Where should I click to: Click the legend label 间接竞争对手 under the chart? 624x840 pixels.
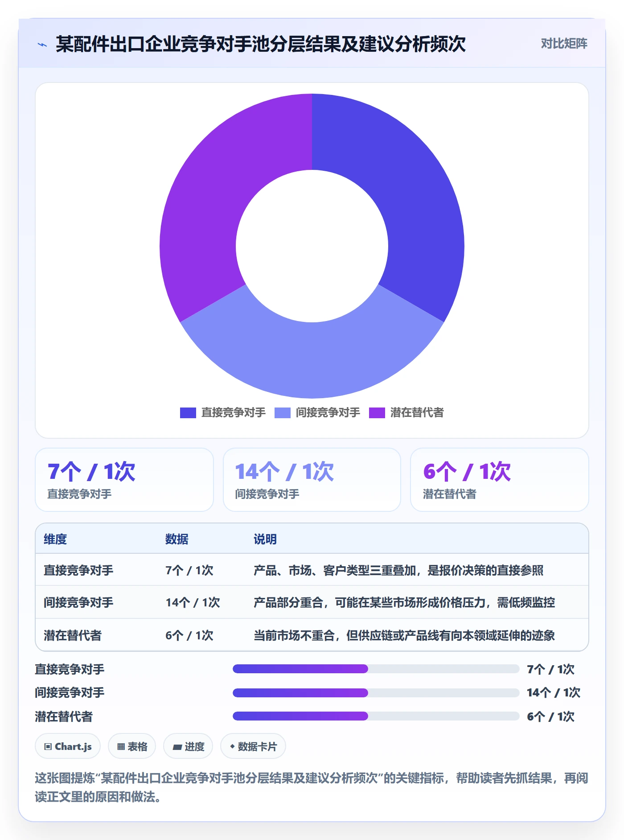[328, 413]
